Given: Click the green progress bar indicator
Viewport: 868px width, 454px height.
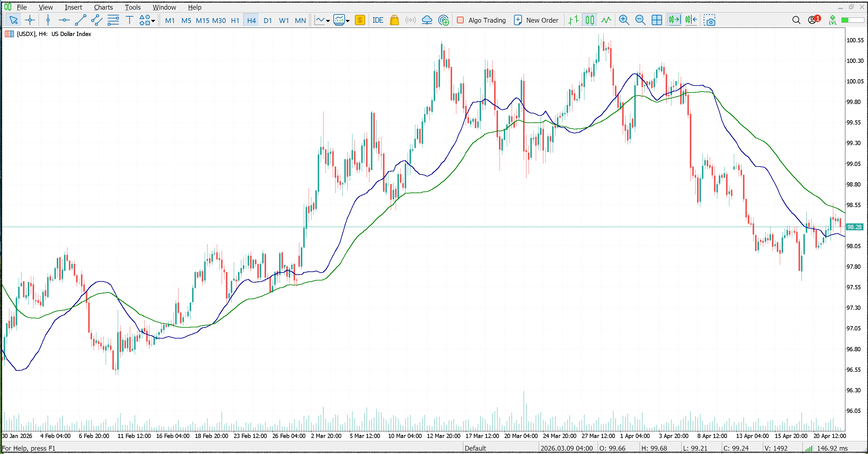Looking at the screenshot, I should [853, 20].
